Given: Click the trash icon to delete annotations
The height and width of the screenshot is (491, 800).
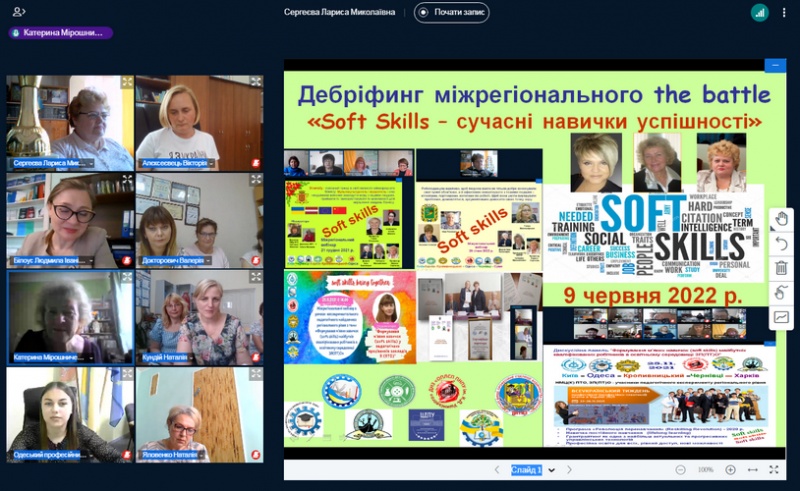Looking at the screenshot, I should coord(781,267).
